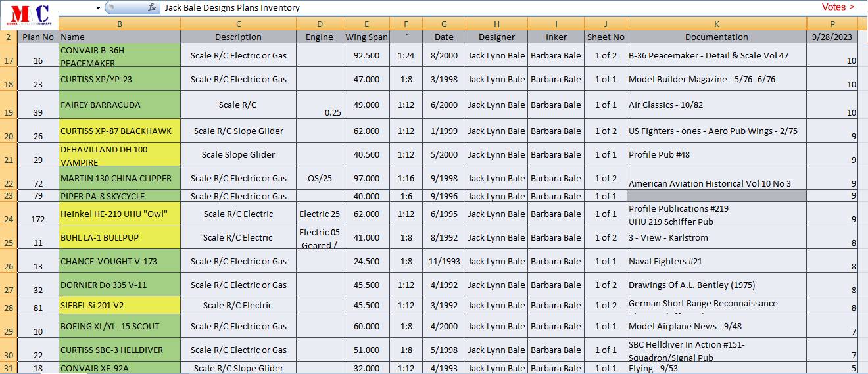Viewport: 868px width, 374px height.
Task: Click the fx insert function icon
Action: [x=152, y=7]
